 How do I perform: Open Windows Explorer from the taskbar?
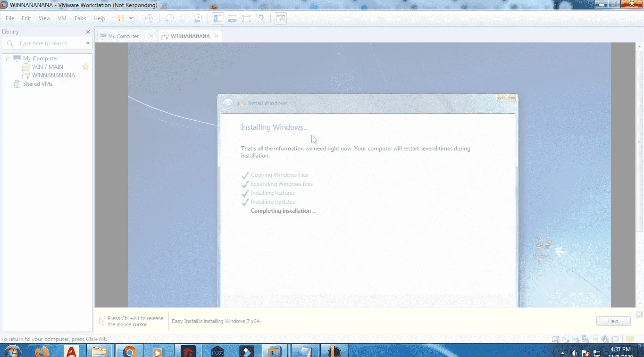[100, 351]
